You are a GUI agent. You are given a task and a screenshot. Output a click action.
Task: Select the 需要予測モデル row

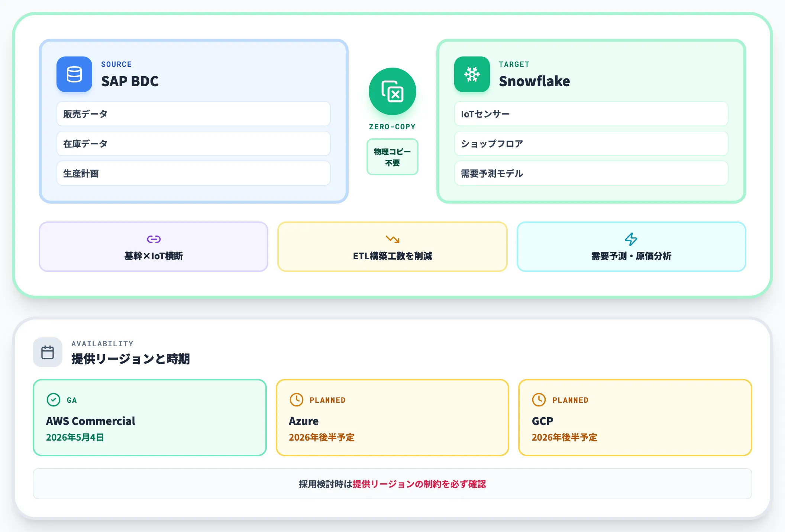(x=591, y=173)
